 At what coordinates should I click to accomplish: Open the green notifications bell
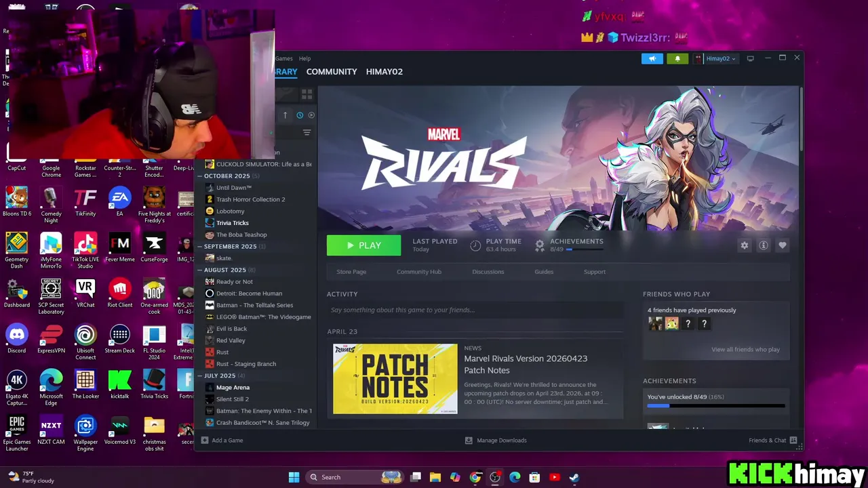tap(677, 58)
